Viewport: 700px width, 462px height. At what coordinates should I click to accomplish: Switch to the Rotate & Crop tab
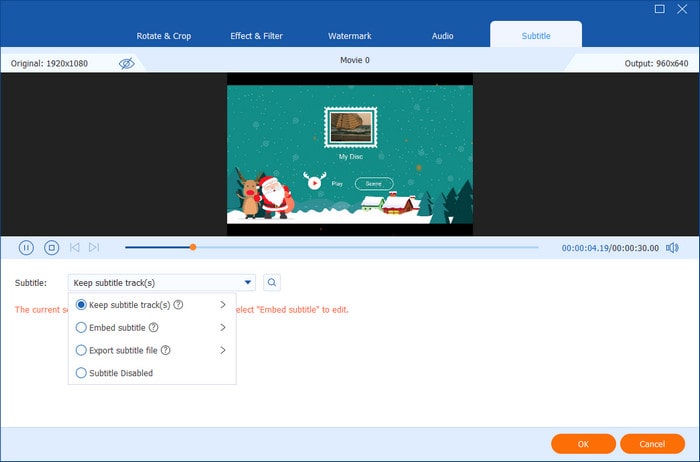pyautogui.click(x=164, y=36)
